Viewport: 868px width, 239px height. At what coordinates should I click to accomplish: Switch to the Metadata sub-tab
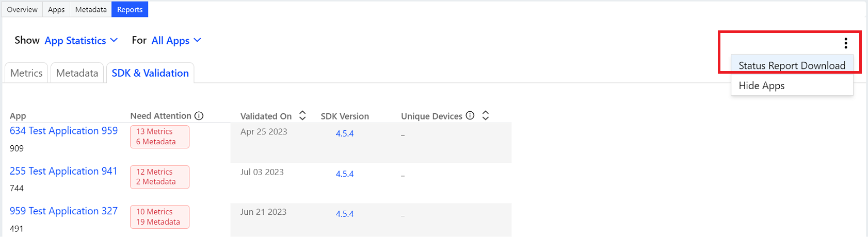coord(77,73)
